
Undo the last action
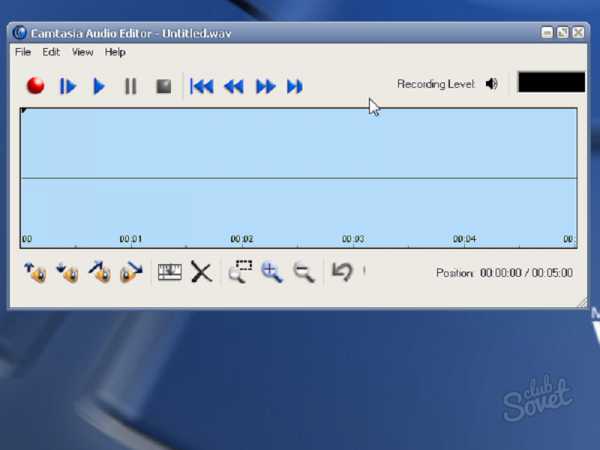342,272
